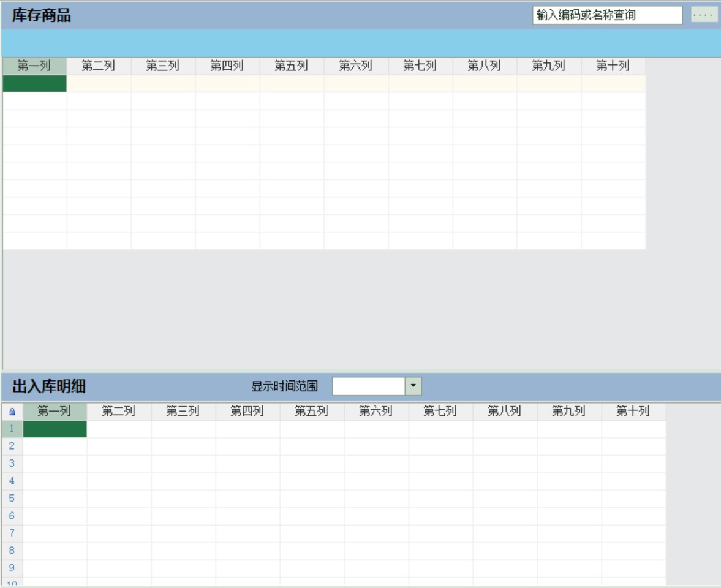This screenshot has width=721, height=588.
Task: Open the 显示时间范围 dropdown arrow
Action: (413, 386)
